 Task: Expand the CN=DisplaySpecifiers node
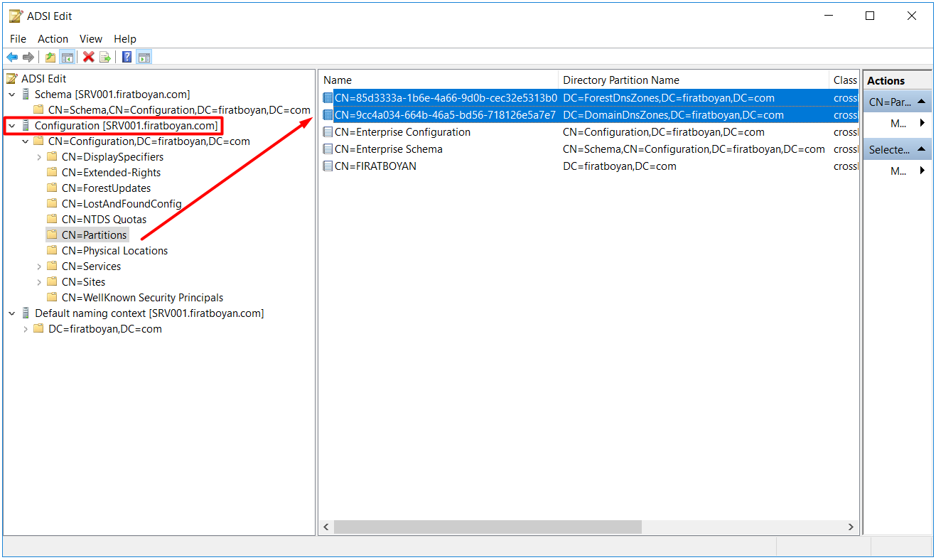tap(39, 157)
